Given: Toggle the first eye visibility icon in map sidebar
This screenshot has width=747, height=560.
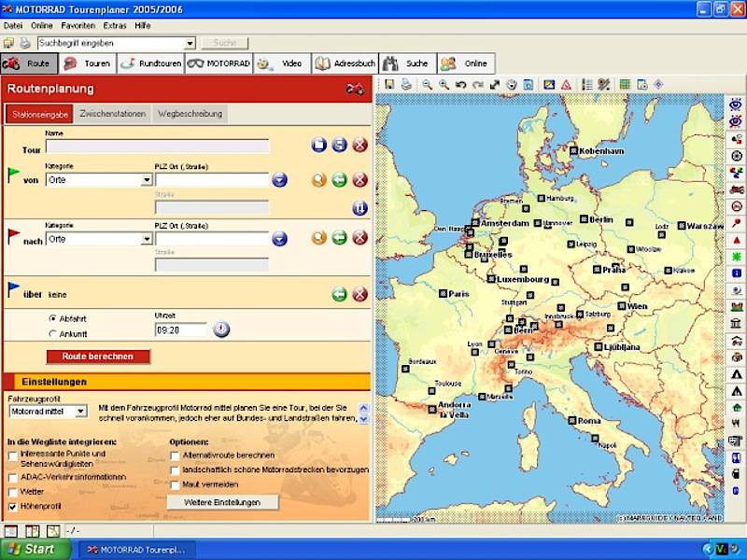Looking at the screenshot, I should click(x=736, y=105).
